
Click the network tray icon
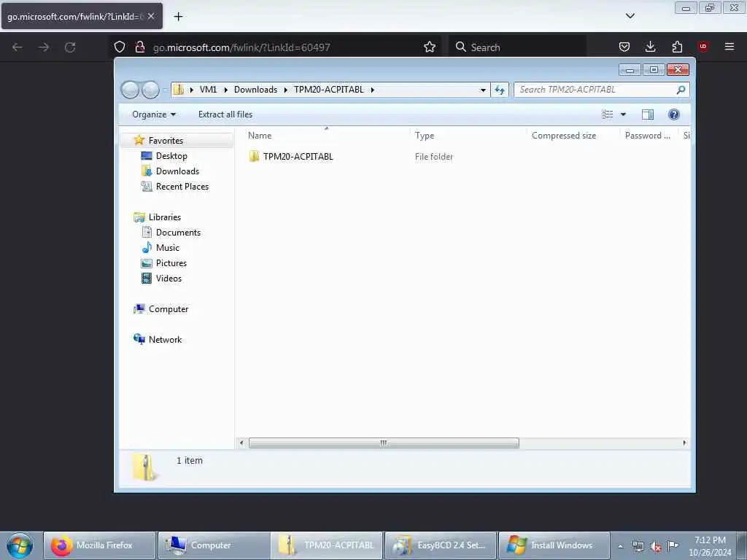(x=638, y=546)
